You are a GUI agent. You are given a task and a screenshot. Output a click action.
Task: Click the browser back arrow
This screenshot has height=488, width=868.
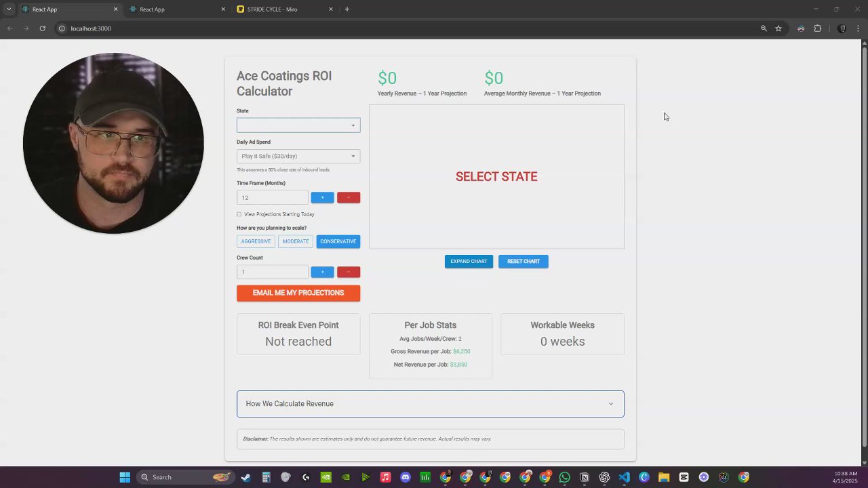(x=9, y=28)
